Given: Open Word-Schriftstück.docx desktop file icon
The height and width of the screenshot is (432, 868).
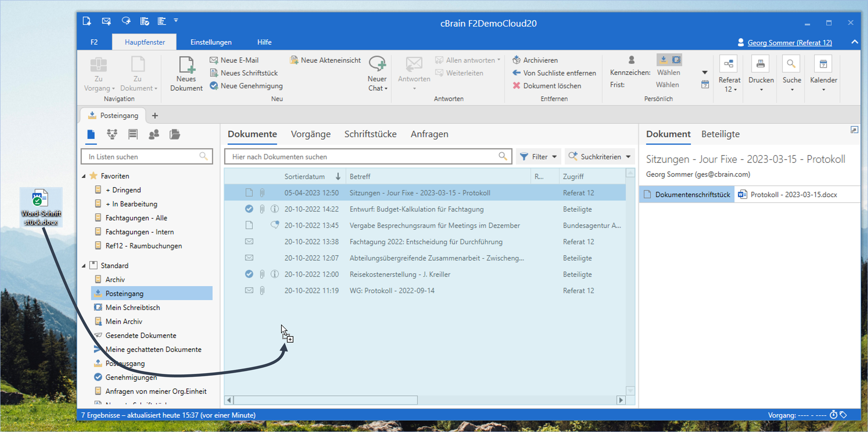Looking at the screenshot, I should [40, 199].
